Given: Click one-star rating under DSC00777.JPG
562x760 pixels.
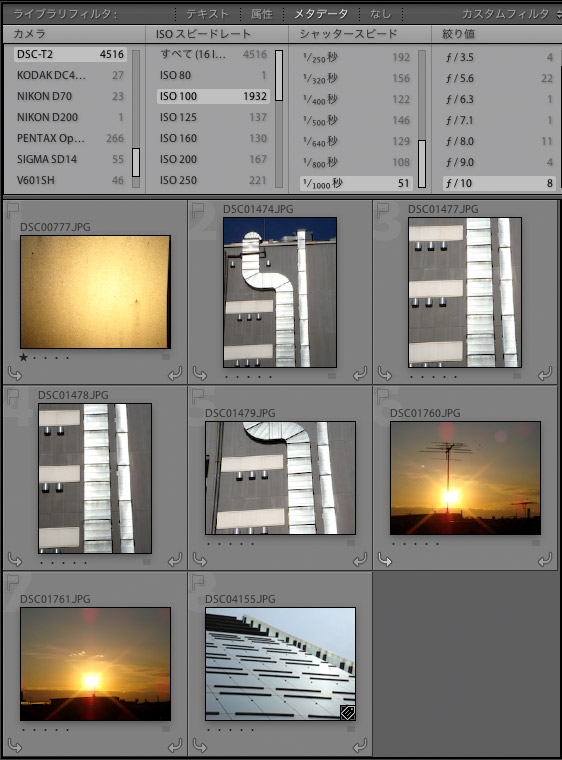Looking at the screenshot, I should click(23, 358).
